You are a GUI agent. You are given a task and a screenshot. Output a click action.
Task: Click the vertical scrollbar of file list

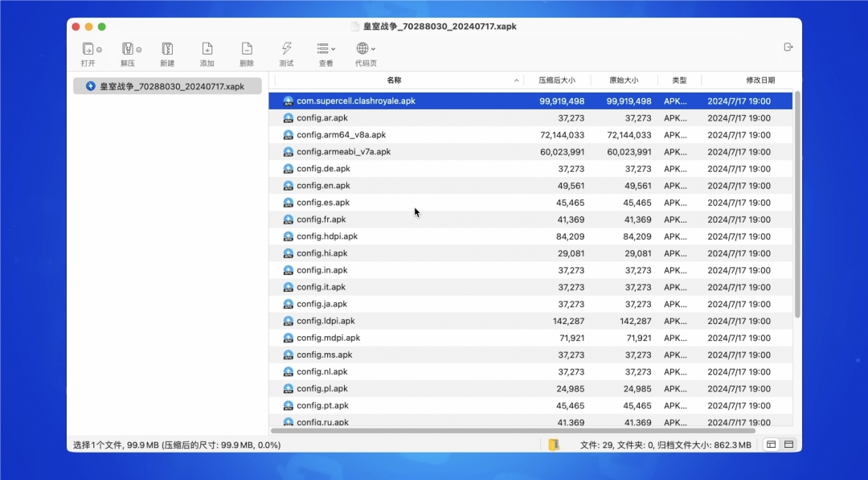pos(797,201)
